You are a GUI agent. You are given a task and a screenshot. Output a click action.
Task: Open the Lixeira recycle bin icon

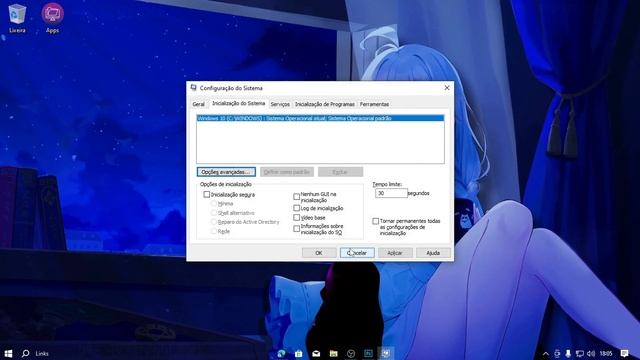pyautogui.click(x=17, y=18)
